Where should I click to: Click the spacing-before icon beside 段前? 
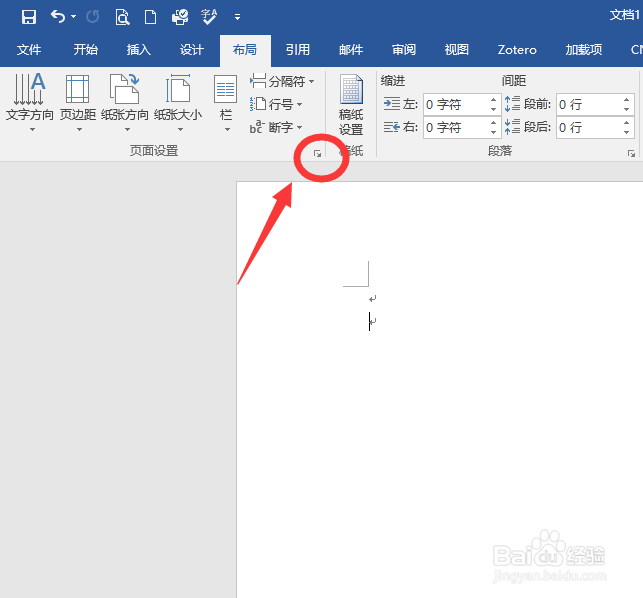point(512,104)
